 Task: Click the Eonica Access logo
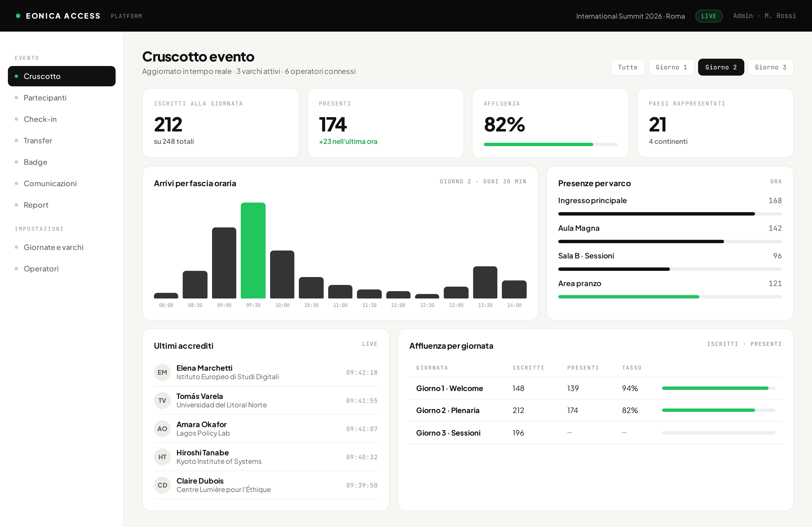[58, 16]
